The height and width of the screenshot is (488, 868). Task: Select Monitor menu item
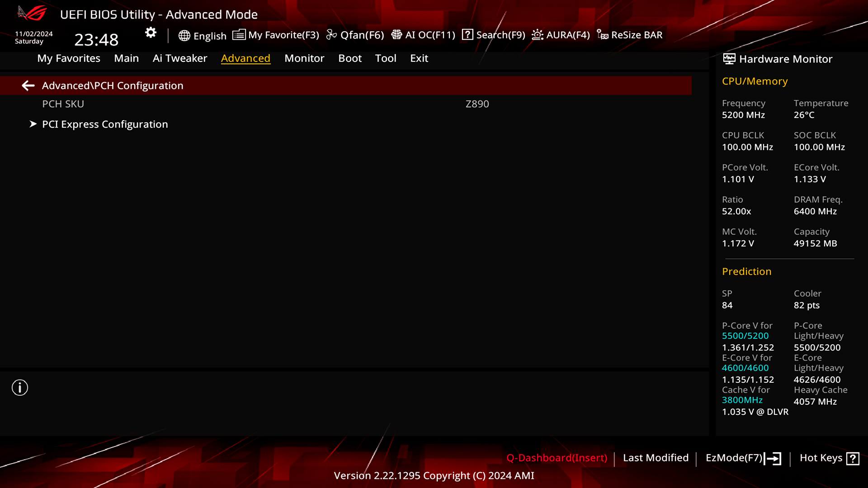(304, 58)
